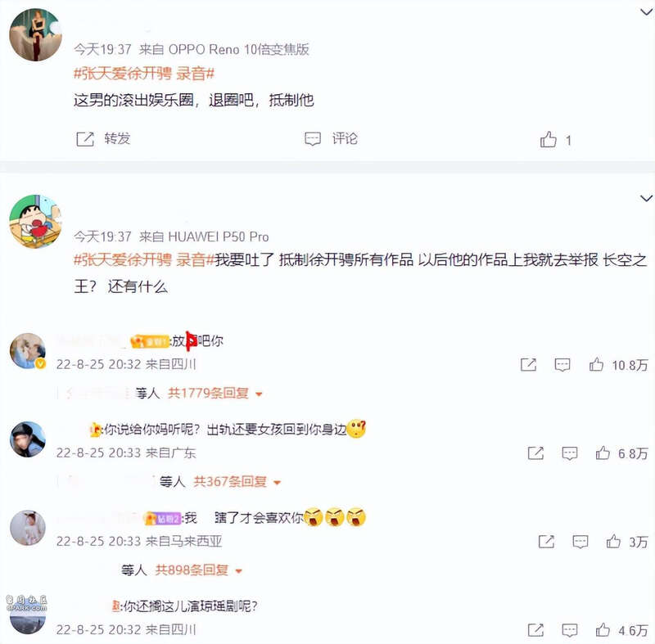The image size is (655, 644).
Task: Expand 共367条回复 replies
Action: (237, 482)
